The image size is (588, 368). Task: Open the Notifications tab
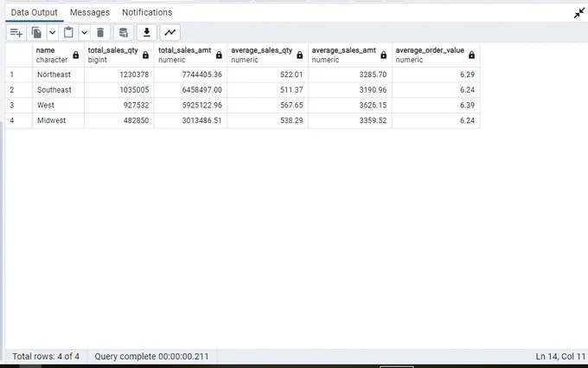click(147, 12)
